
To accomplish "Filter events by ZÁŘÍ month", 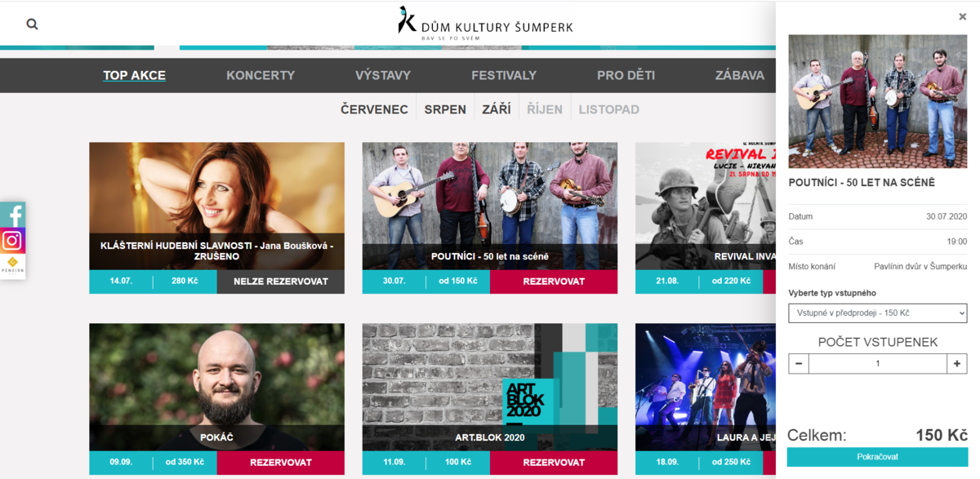I will tap(497, 109).
